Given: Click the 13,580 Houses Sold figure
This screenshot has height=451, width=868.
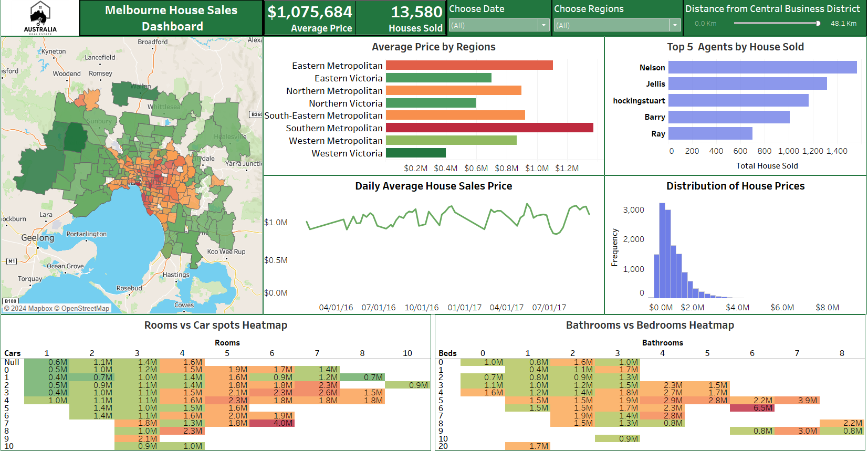Looking at the screenshot, I should pyautogui.click(x=416, y=12).
